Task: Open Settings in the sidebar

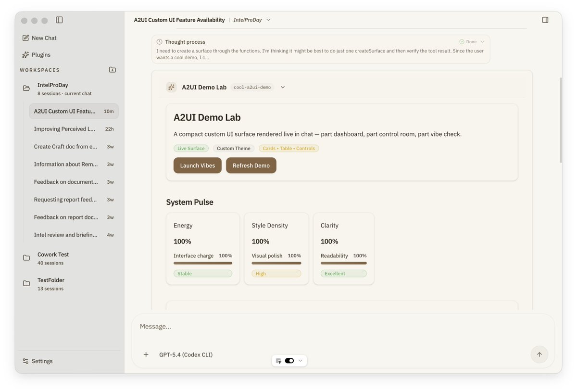Action: click(38, 361)
